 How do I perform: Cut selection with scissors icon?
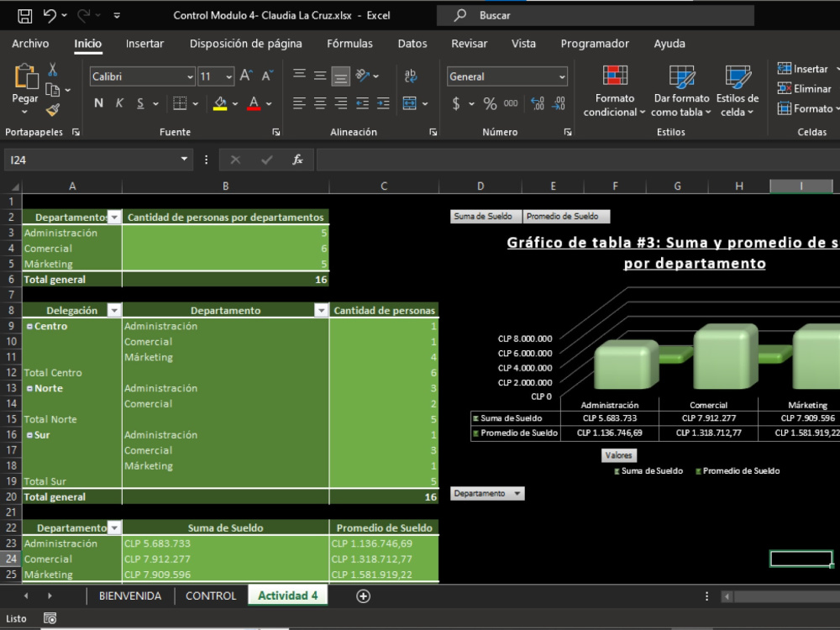[52, 69]
